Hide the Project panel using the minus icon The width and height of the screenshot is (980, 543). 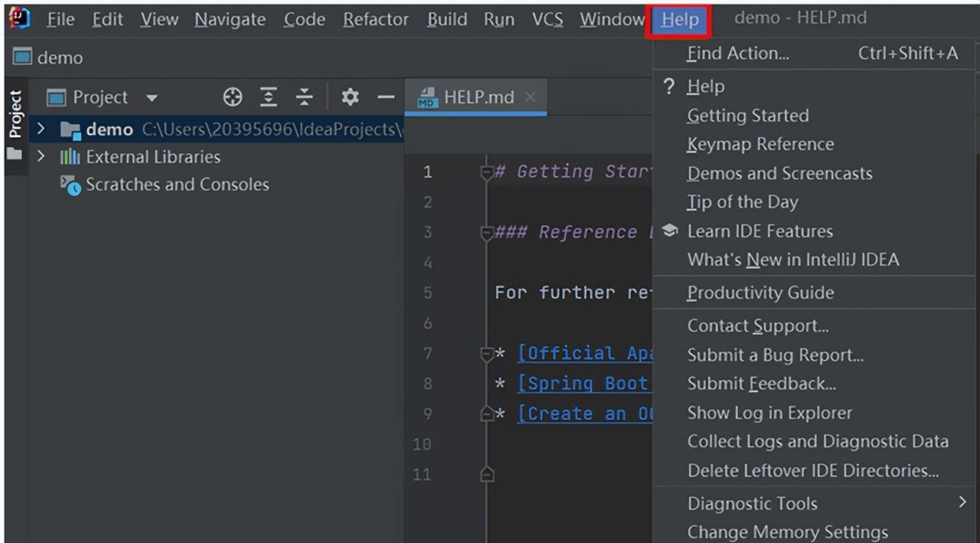(386, 97)
